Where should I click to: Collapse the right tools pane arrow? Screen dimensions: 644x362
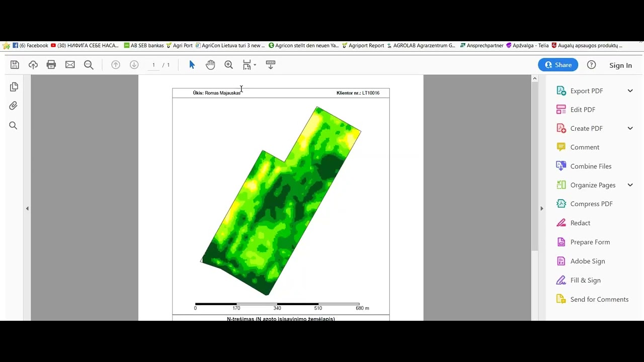click(542, 209)
